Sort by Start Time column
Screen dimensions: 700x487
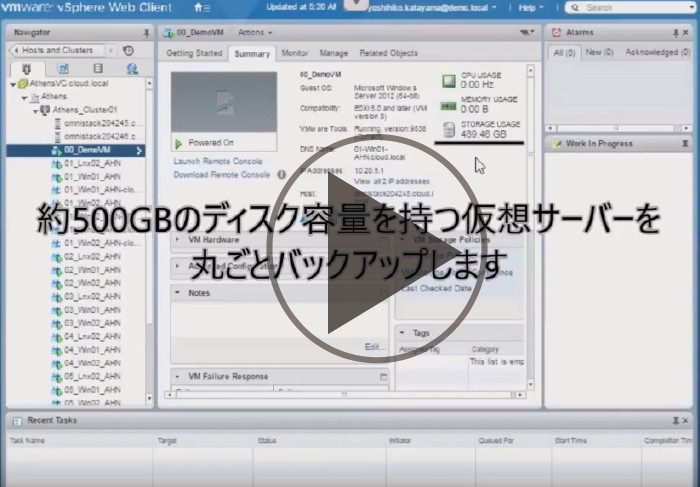coord(571,441)
